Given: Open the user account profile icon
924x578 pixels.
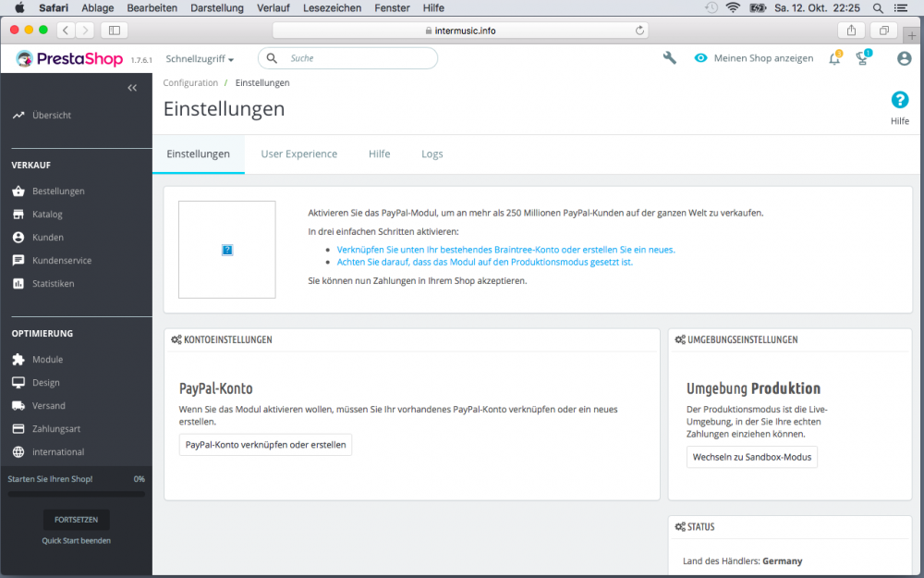Looking at the screenshot, I should click(x=903, y=57).
